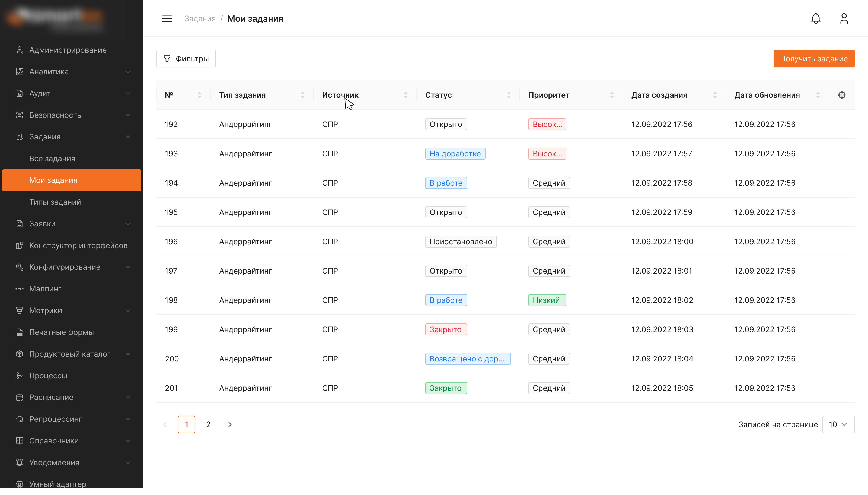This screenshot has width=868, height=495.
Task: Toggle sorting on № column
Action: pos(199,95)
